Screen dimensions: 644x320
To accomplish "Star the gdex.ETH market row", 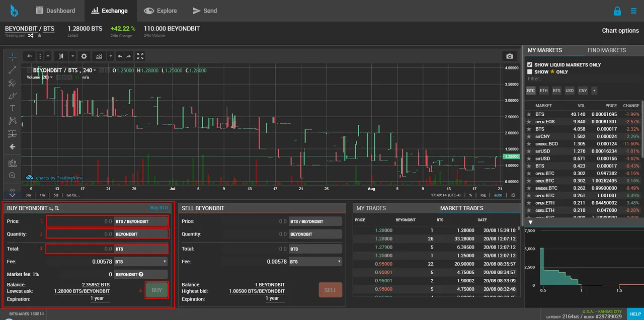I will click(x=529, y=210).
